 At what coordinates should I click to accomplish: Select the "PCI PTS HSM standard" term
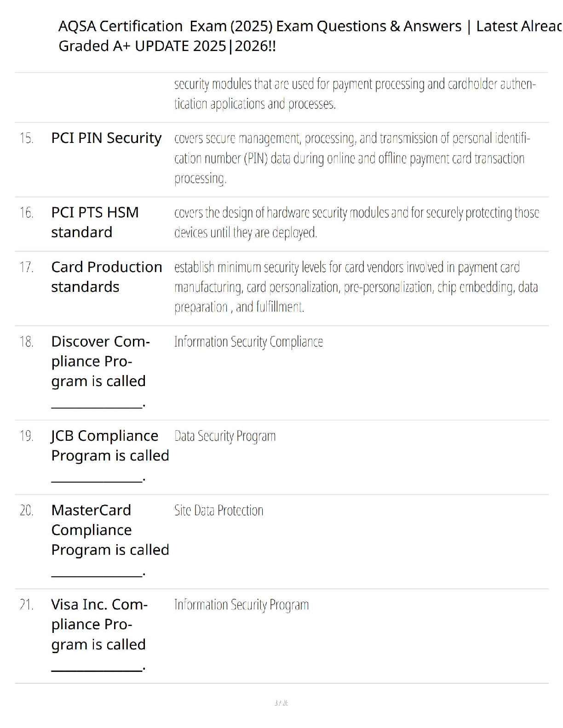coord(95,222)
